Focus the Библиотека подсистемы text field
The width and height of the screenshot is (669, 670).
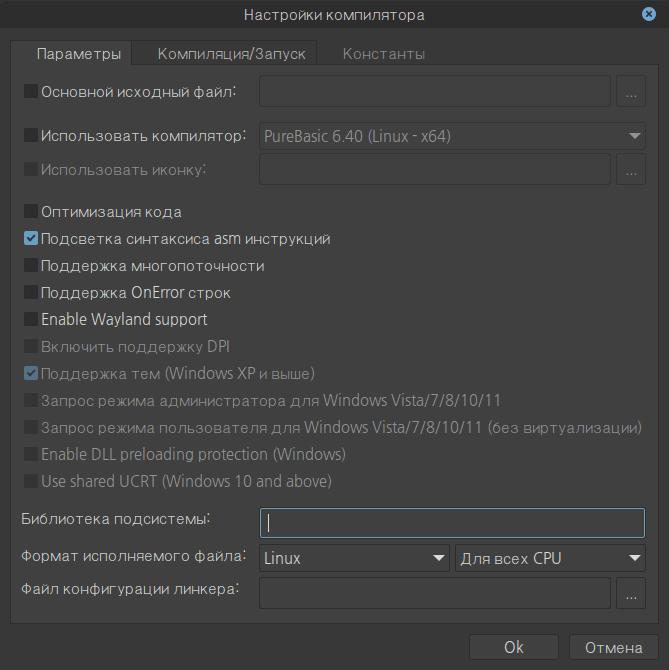[452, 523]
